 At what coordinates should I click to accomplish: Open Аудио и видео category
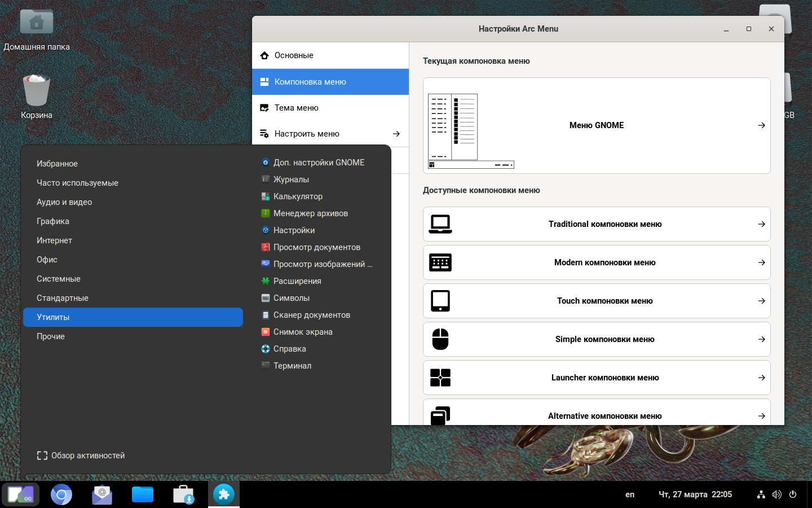[x=133, y=202]
